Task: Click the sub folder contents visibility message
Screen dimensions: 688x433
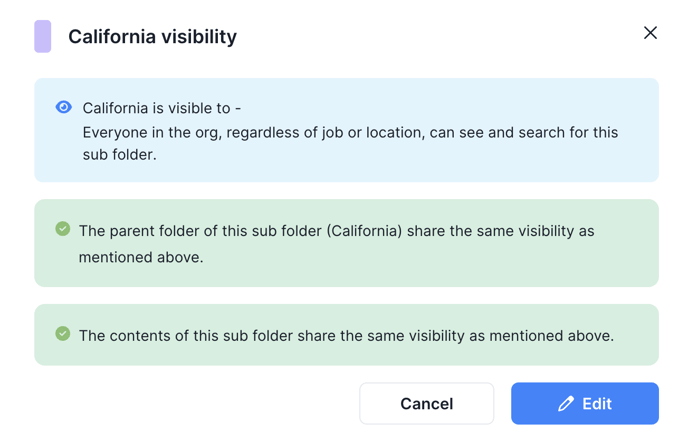Action: tap(346, 336)
